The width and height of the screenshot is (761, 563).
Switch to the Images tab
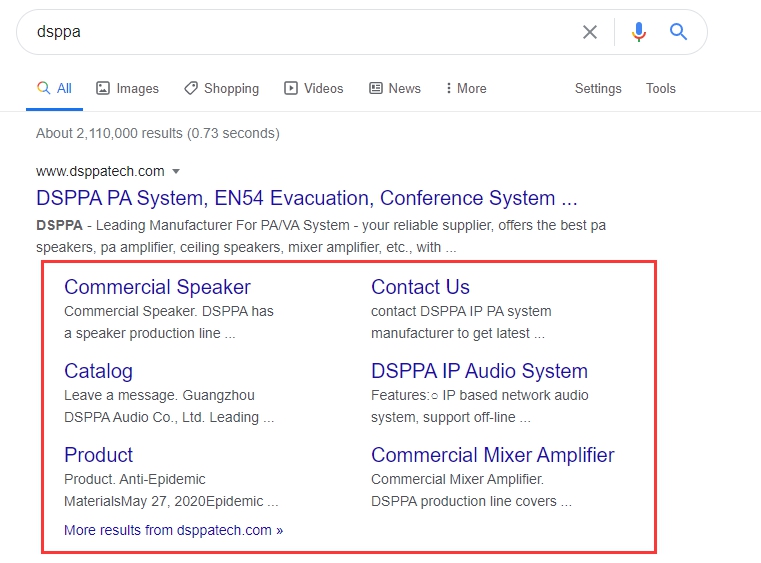pos(128,88)
